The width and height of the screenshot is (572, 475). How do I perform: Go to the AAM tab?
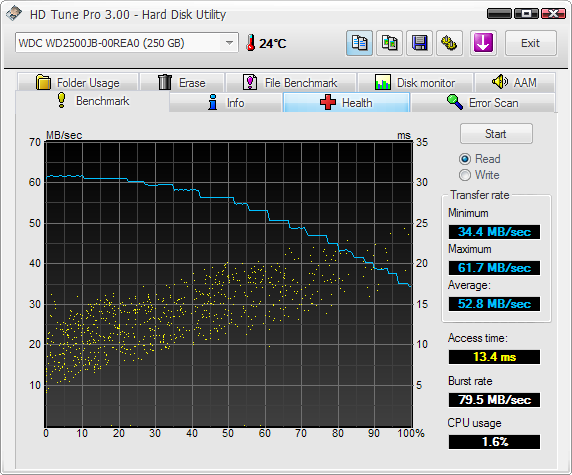(515, 82)
